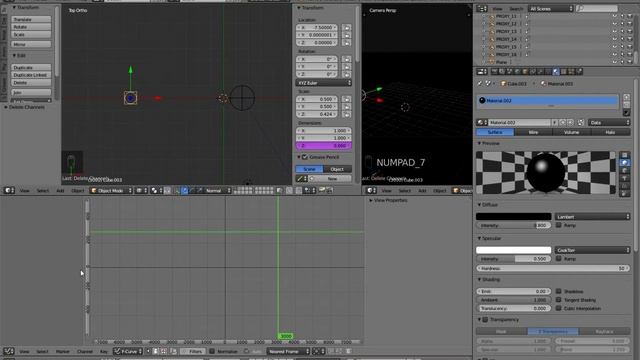Toggle the 3D manipulator widget icon
This screenshot has height=360, width=640.
(x=176, y=190)
